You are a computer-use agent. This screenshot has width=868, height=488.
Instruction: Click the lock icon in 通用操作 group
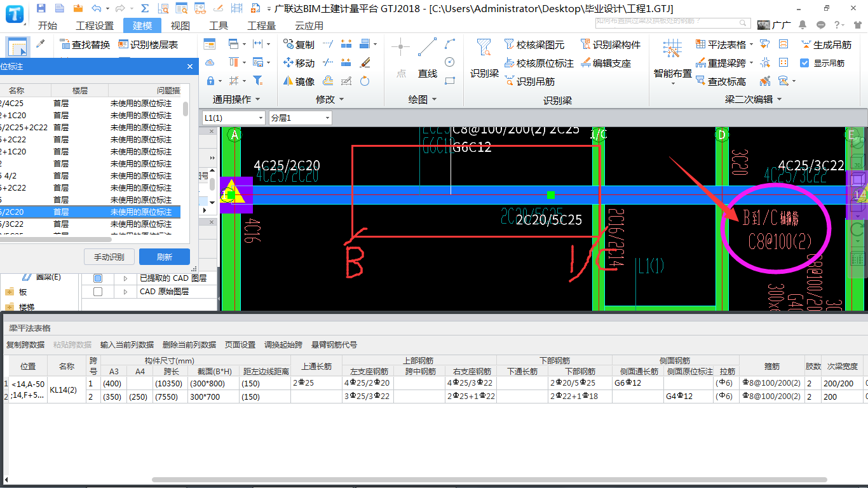coord(210,81)
